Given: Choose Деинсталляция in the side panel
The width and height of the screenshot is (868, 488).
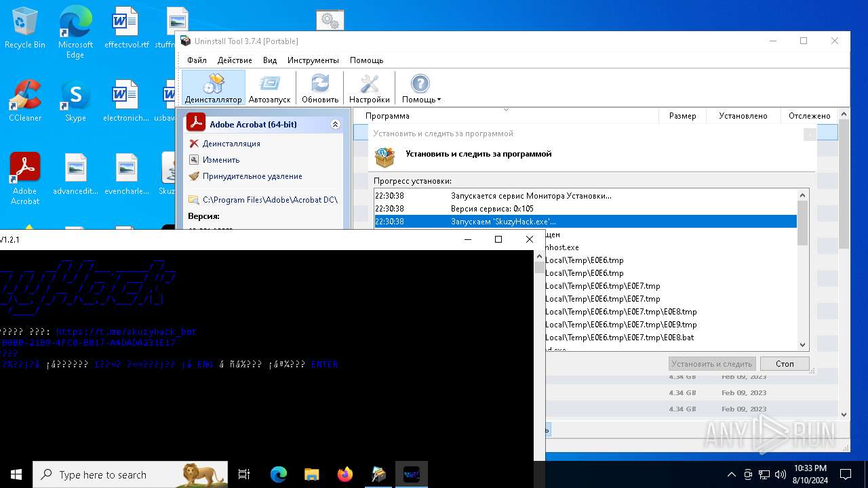Looking at the screenshot, I should (x=231, y=144).
